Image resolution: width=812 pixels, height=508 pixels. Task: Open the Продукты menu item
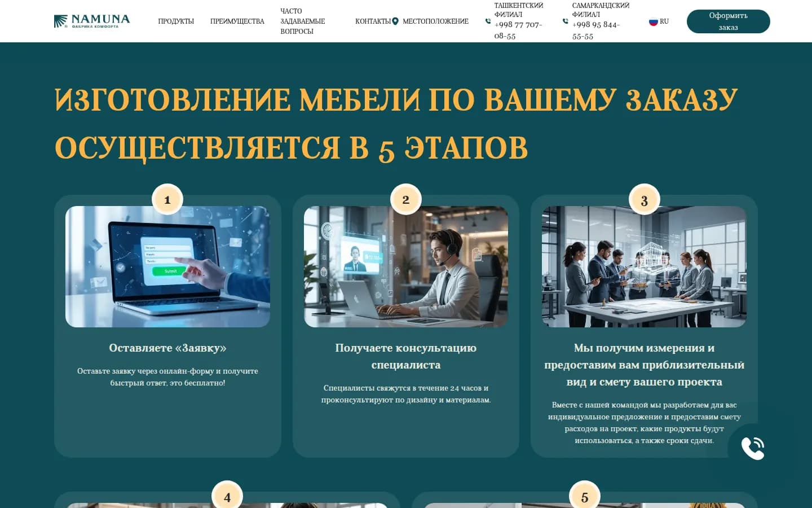pyautogui.click(x=176, y=21)
